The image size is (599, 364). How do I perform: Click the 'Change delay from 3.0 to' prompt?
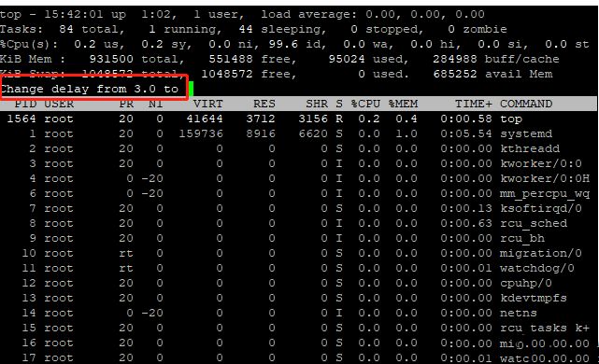(90, 89)
